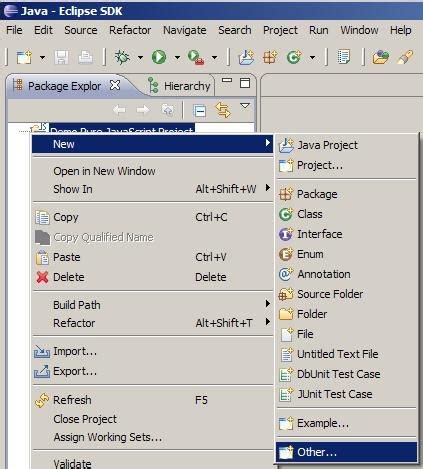Screen dimensions: 423x469
Task: Click the Back arrow in Package Explorer
Action: [x=119, y=110]
